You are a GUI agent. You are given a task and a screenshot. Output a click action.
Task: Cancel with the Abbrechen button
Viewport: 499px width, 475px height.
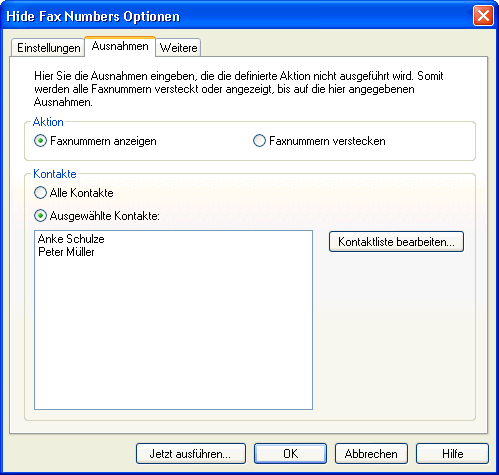pos(371,454)
